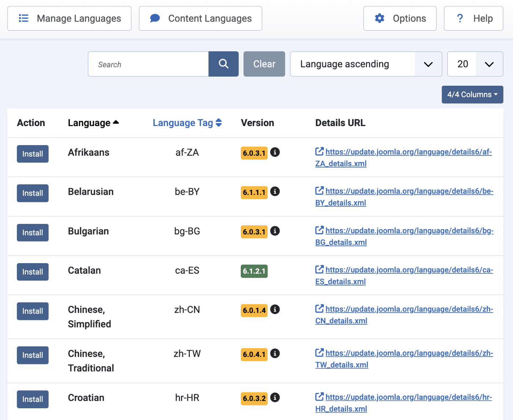Click the bg-BG language tag cell
The image size is (513, 420).
pos(187,231)
